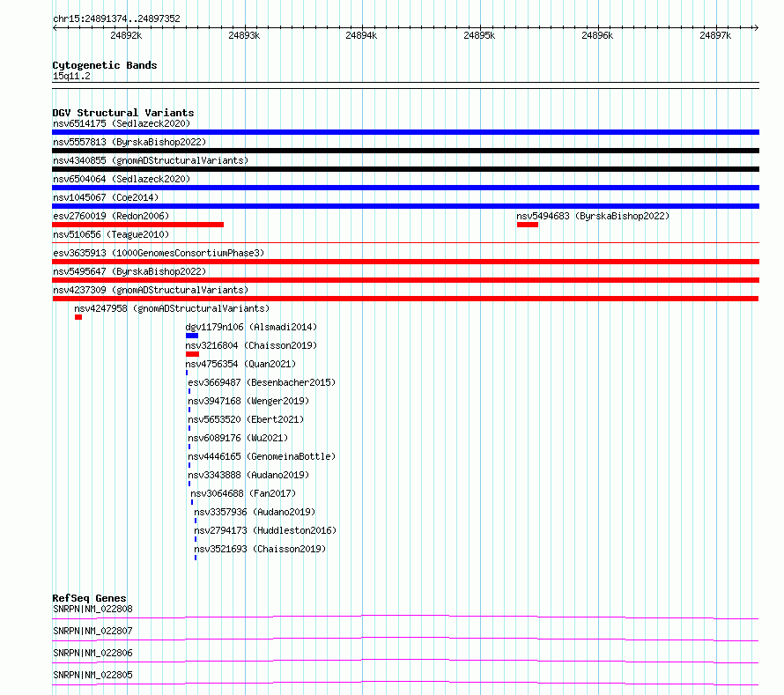This screenshot has width=784, height=695.
Task: Open nsv4237309 (gnomADStructuralVariants) label
Action: point(151,290)
